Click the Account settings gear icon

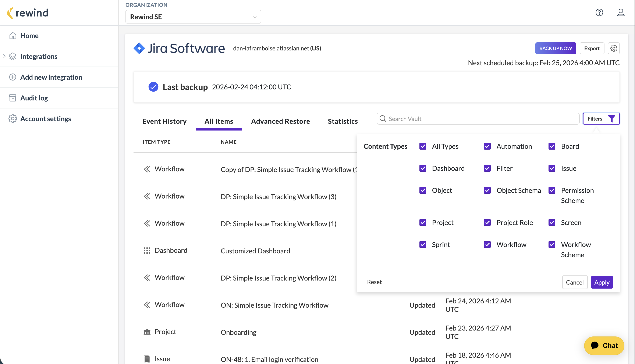click(x=13, y=118)
